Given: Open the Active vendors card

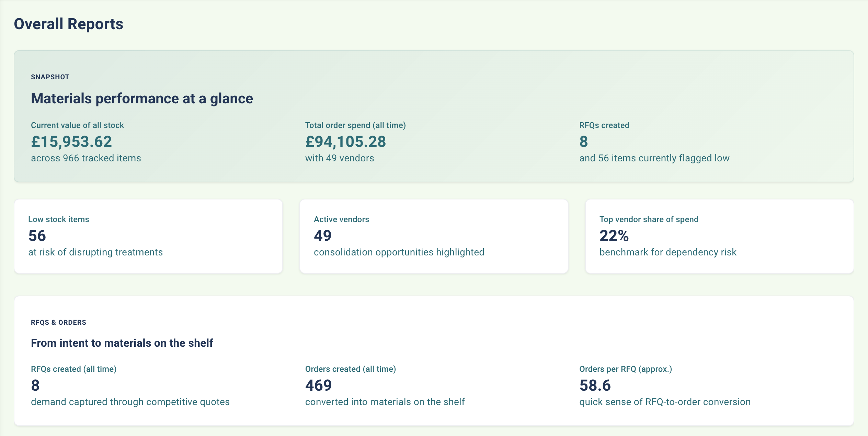Looking at the screenshot, I should click(x=341, y=219).
